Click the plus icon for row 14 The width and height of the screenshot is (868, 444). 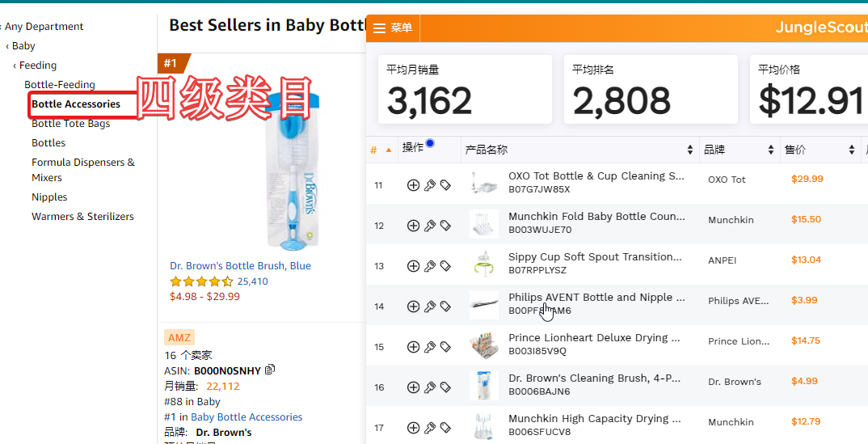(x=413, y=307)
